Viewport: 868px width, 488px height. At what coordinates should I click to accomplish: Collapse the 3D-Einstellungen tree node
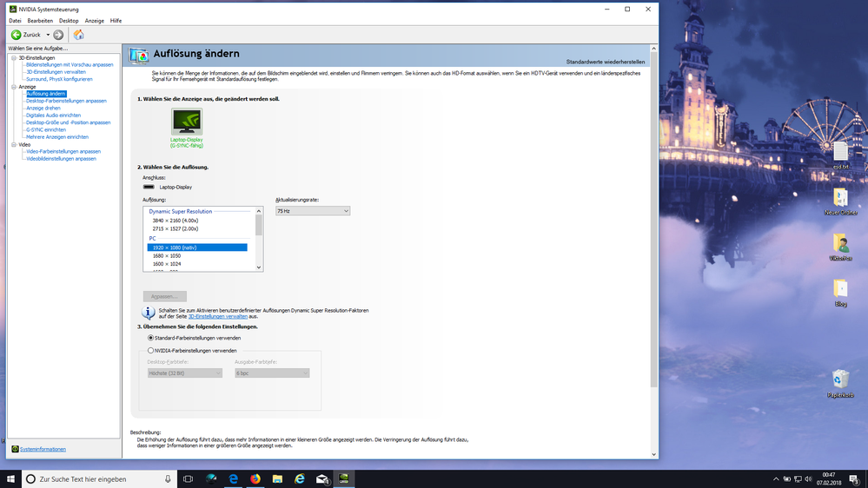14,57
